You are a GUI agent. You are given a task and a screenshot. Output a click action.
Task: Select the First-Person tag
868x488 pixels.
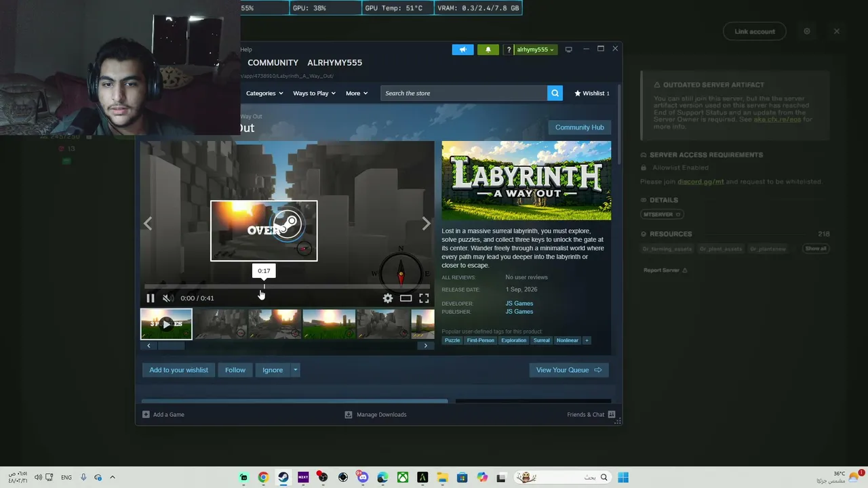coord(481,340)
